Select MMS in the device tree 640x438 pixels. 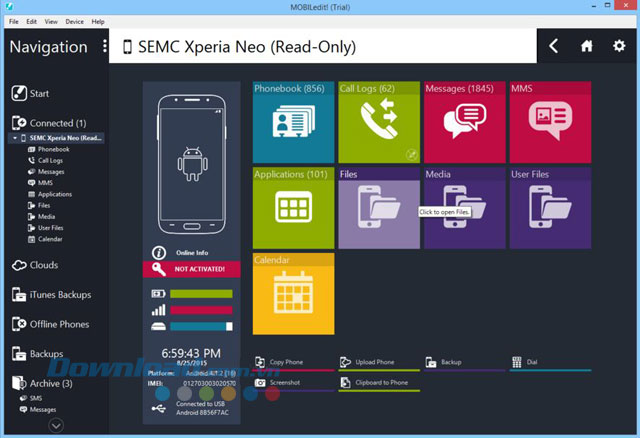click(x=40, y=183)
